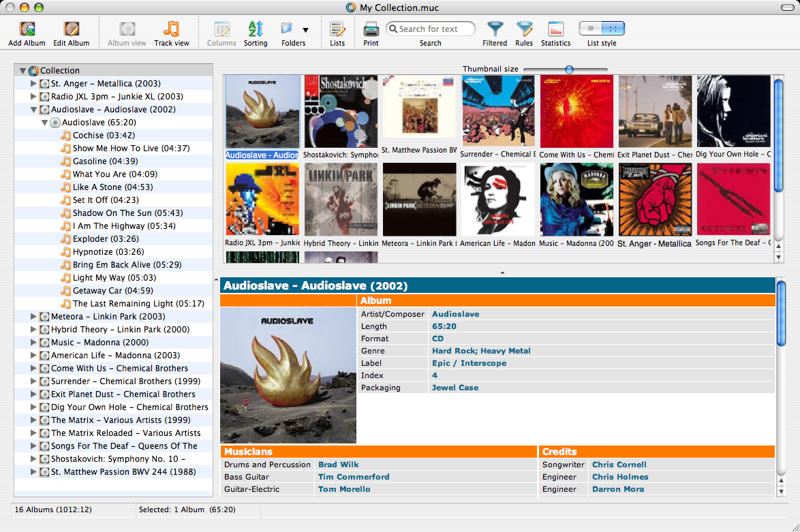800x532 pixels.
Task: Select the Audioslave album thumbnail
Action: click(263, 112)
